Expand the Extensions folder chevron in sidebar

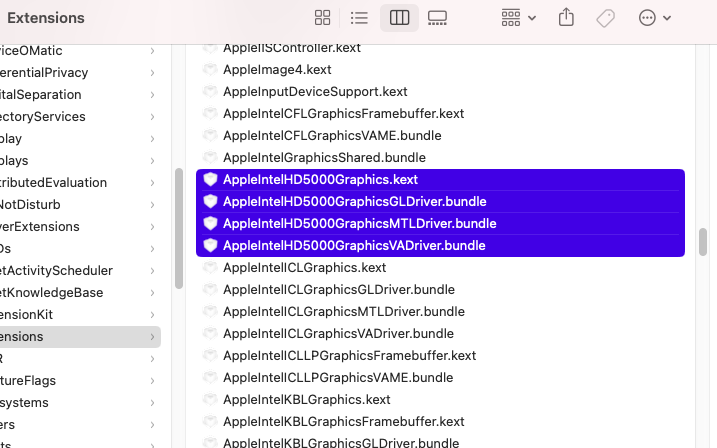pyautogui.click(x=152, y=337)
